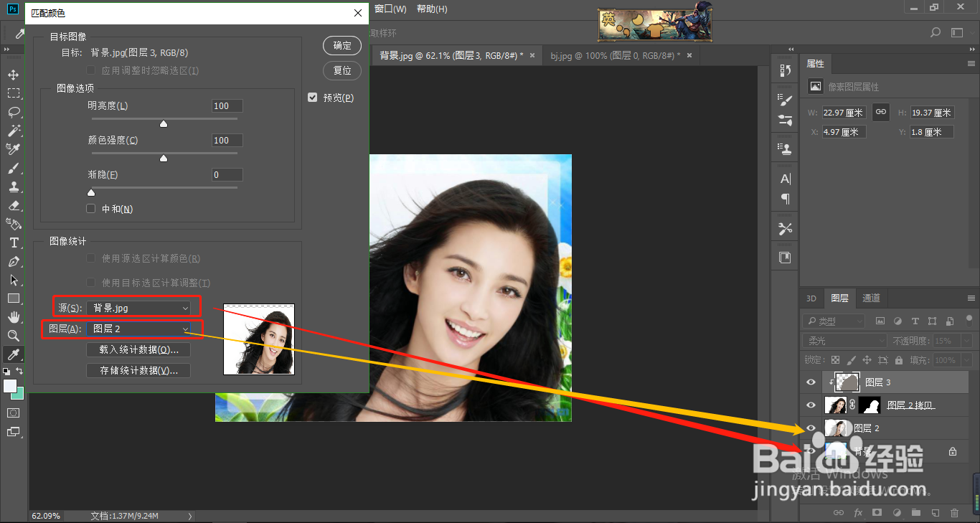Select the Hand tool
The image size is (980, 523).
click(14, 316)
